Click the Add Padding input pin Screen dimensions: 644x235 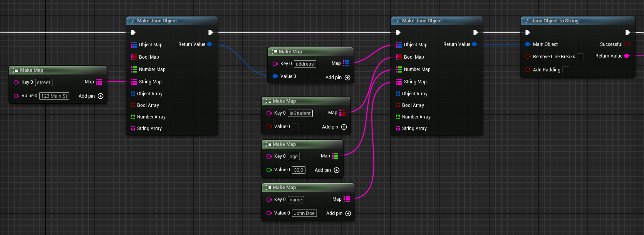[528, 70]
